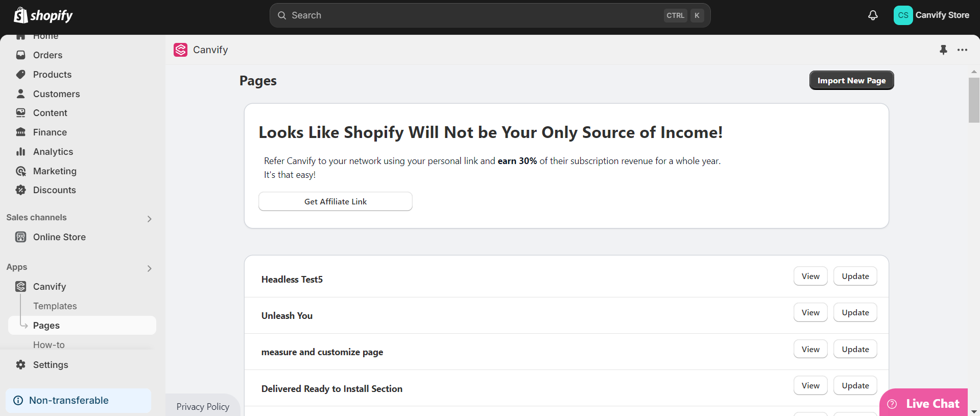This screenshot has width=980, height=416.
Task: Click the "Unleash You" page title
Action: (287, 315)
